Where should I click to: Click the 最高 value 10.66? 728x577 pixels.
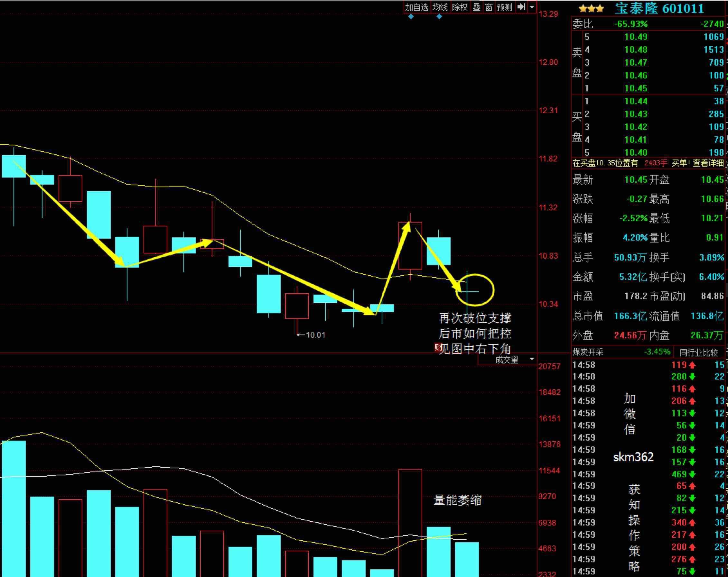coord(713,199)
